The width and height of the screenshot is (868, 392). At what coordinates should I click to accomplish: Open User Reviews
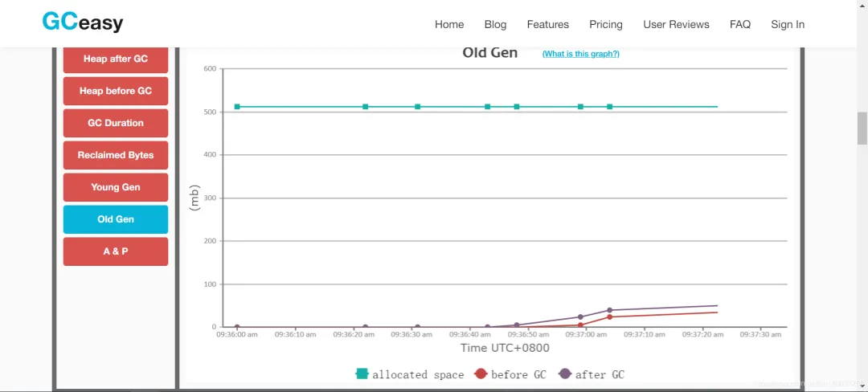pos(676,24)
